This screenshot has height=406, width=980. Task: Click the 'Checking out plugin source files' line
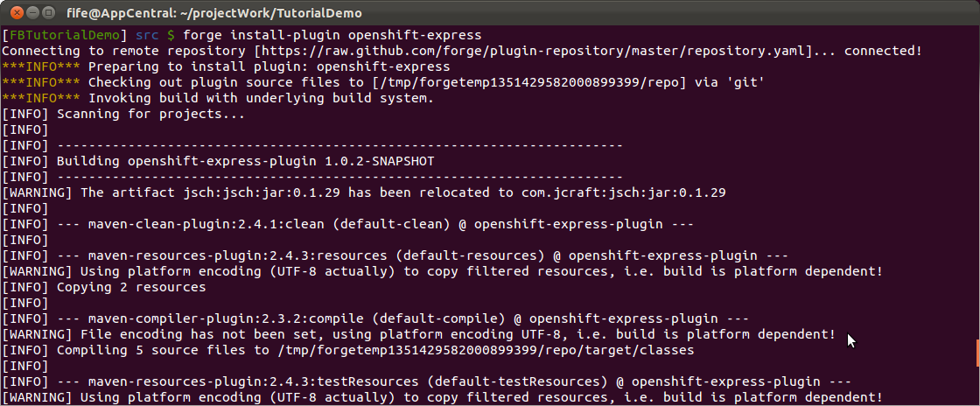pyautogui.click(x=383, y=82)
